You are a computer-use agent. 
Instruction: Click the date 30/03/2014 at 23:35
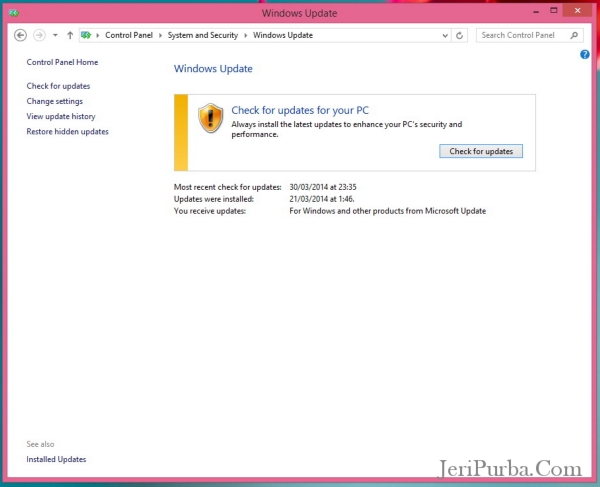(x=323, y=187)
